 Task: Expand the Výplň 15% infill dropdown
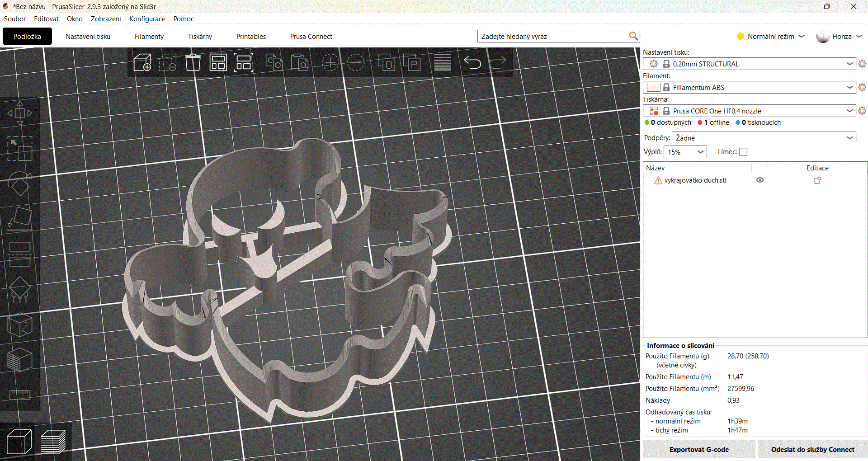point(685,152)
